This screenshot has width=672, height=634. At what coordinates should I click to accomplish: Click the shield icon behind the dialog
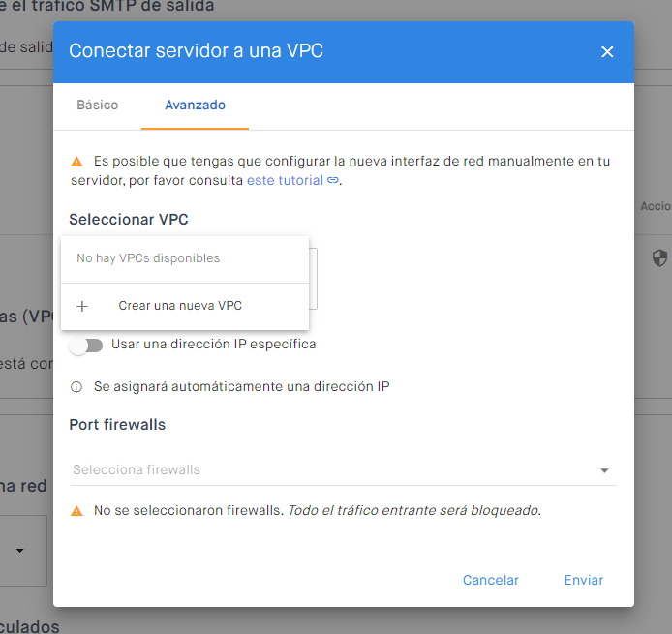click(659, 257)
